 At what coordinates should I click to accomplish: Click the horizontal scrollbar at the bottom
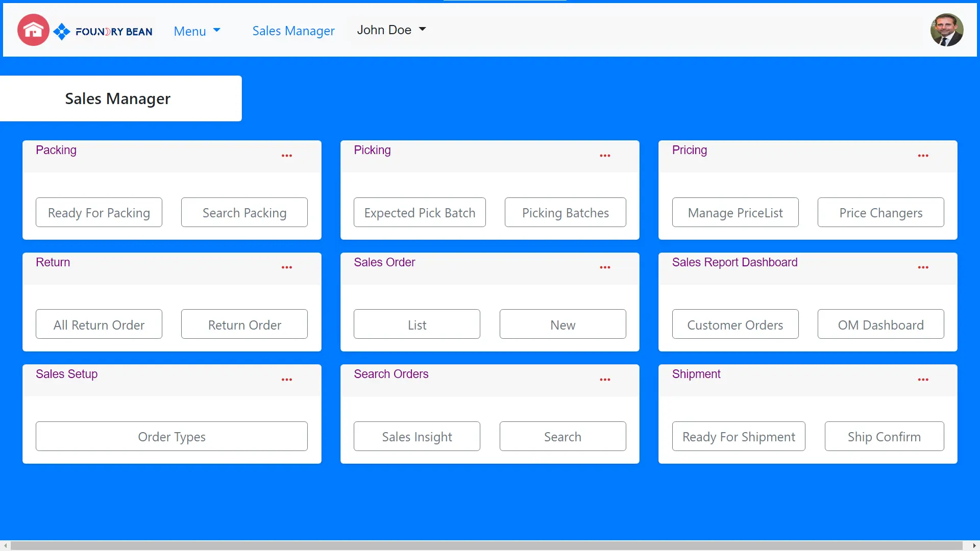click(490, 546)
